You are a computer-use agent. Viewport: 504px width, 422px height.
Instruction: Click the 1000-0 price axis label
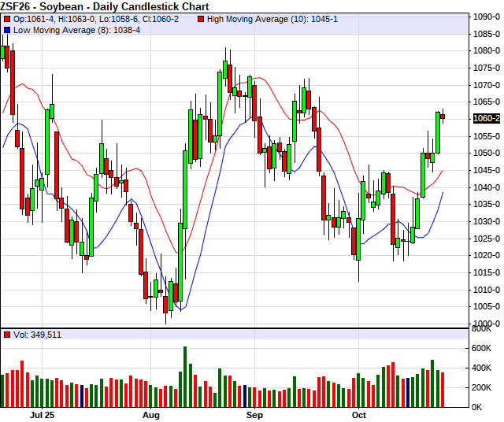point(485,324)
